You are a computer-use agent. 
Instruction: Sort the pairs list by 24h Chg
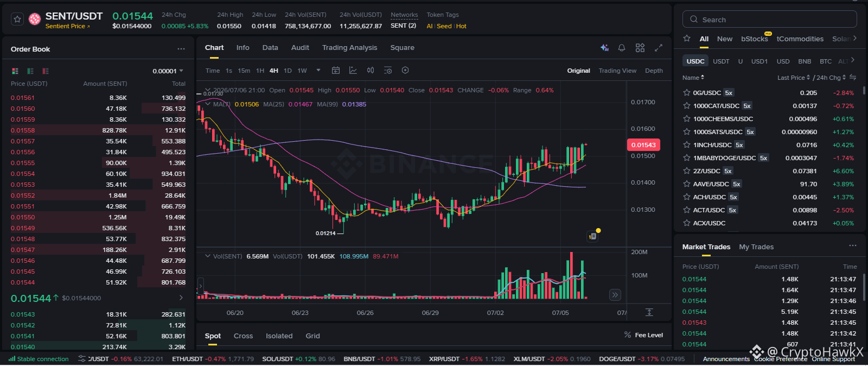831,78
